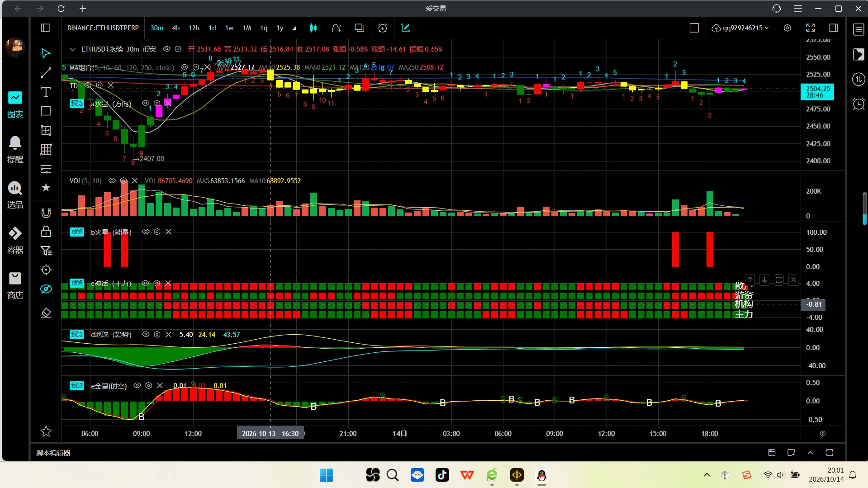Screen dimensions: 868x488
Task: Switch to the 1d timeframe
Action: click(x=212, y=28)
